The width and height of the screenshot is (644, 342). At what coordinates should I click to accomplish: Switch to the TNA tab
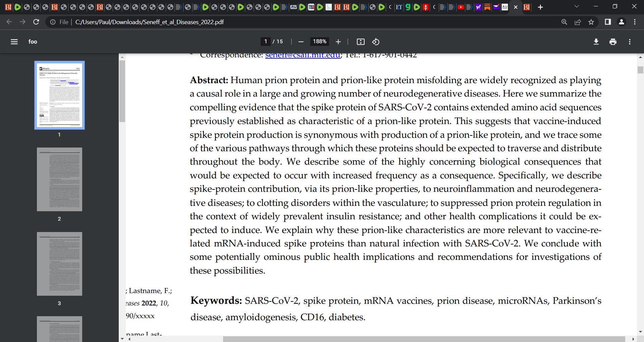[311, 7]
